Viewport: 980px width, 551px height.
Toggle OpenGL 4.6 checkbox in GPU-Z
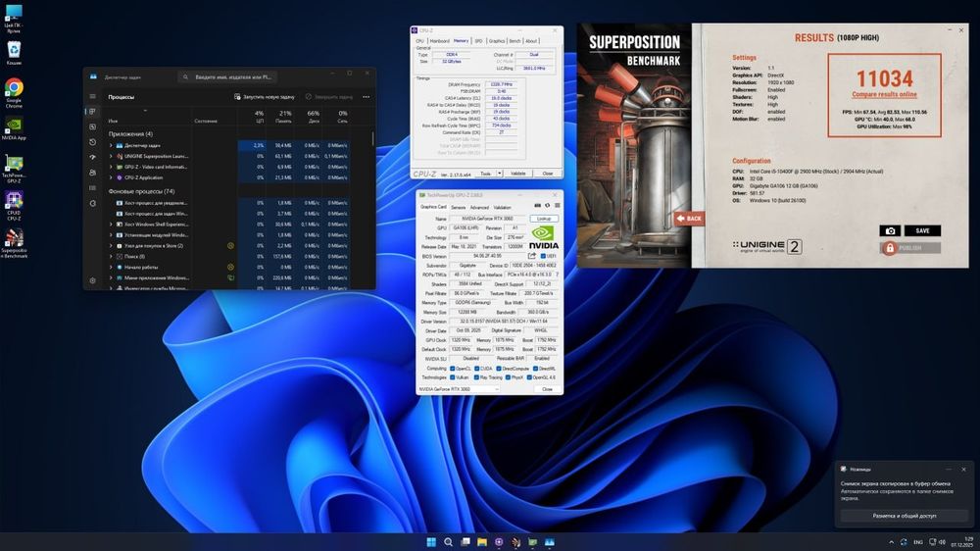tap(529, 377)
